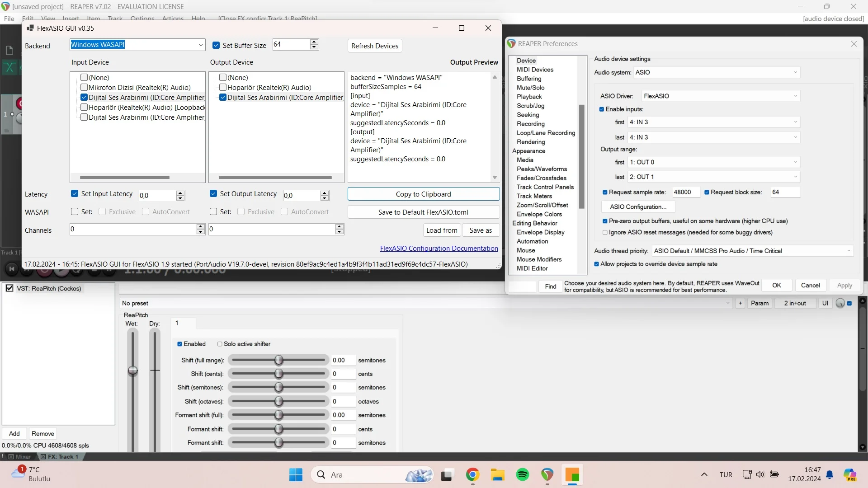The image size is (868, 488).
Task: Click go-to-start transport button
Action: coord(12,269)
